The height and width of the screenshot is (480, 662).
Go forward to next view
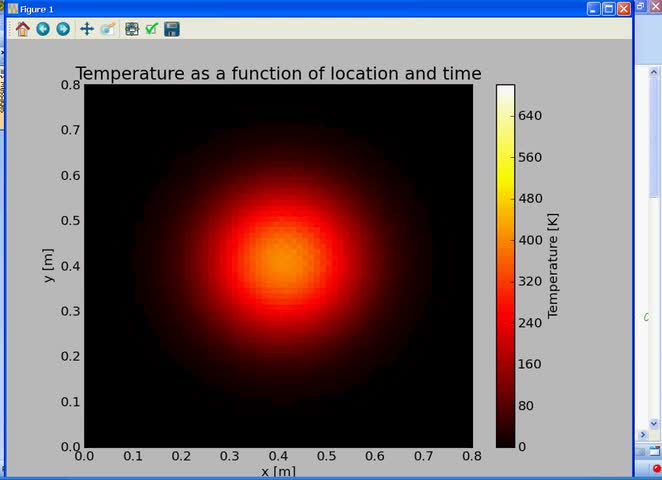tap(63, 29)
